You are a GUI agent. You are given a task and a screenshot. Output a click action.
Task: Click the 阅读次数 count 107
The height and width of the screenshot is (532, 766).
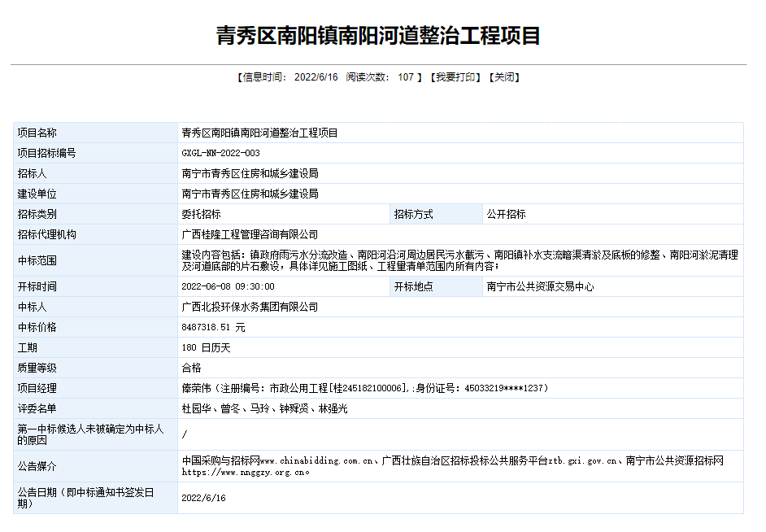tap(407, 77)
